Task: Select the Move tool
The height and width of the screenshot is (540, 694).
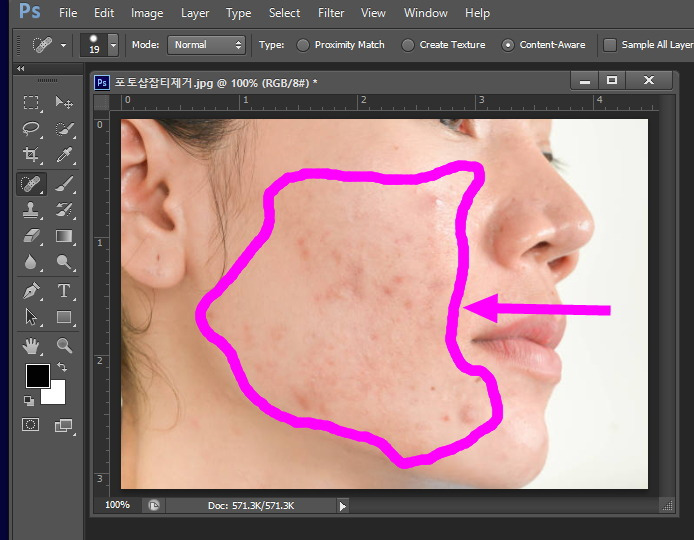Action: pos(64,102)
